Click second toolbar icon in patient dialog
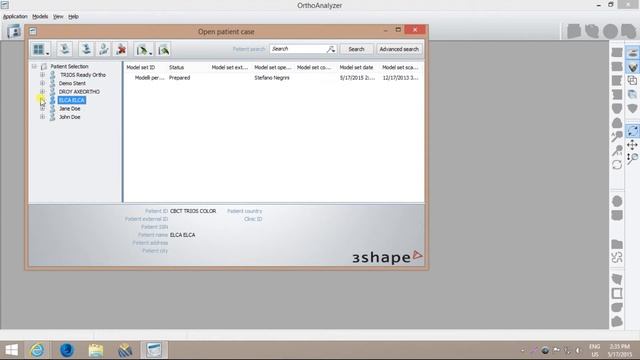The image size is (640, 360). coord(64,49)
